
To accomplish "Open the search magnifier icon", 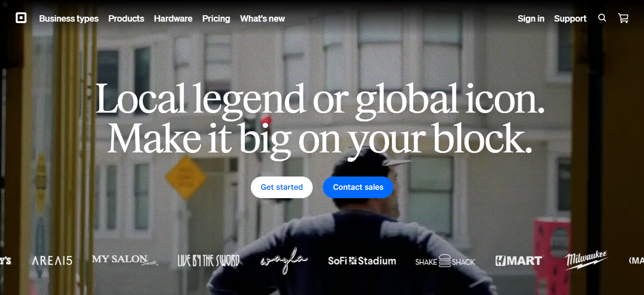I will pyautogui.click(x=602, y=18).
